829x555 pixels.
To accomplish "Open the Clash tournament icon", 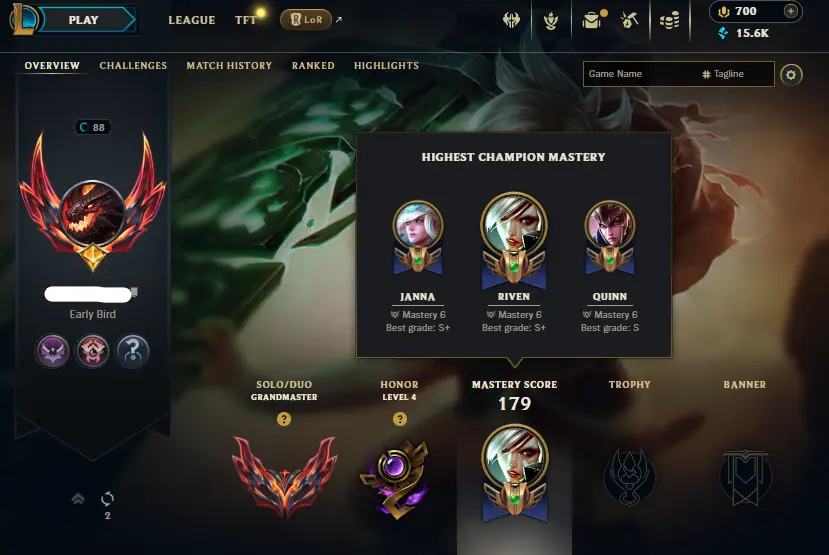I will 511,20.
